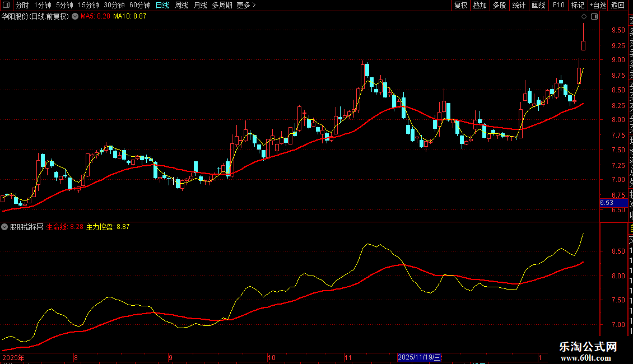This screenshot has height=364, width=633.
Task: Open the F10 company info
Action: (558, 5)
